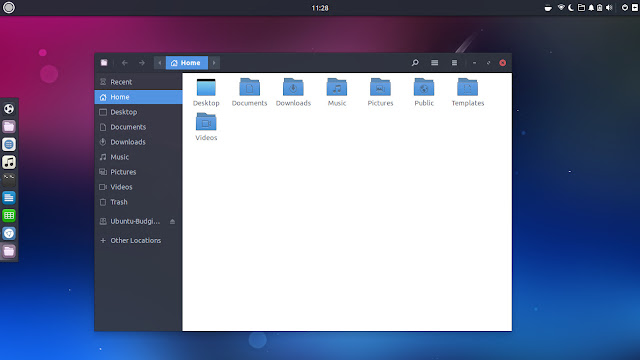
Task: Select the Music folder icon in main pane
Action: pos(337,87)
